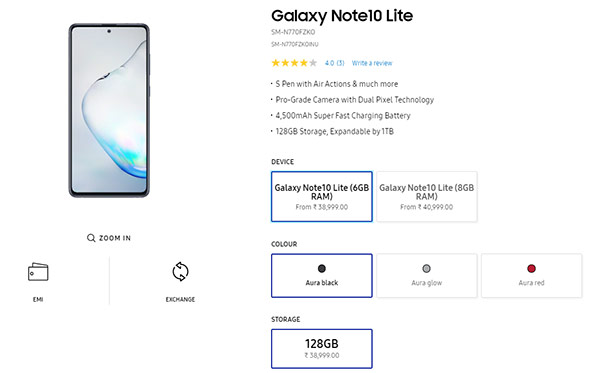
Task: Click the Galaxy Note10 Lite phone image
Action: coord(109,111)
